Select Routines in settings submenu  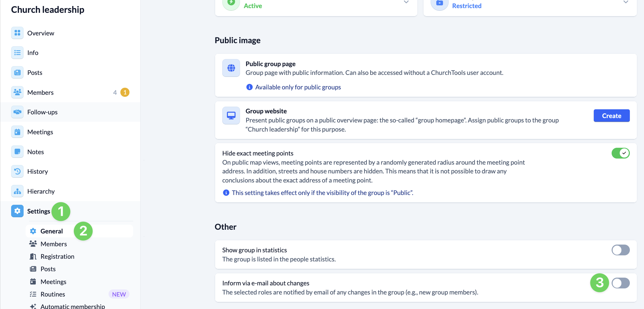(x=53, y=294)
